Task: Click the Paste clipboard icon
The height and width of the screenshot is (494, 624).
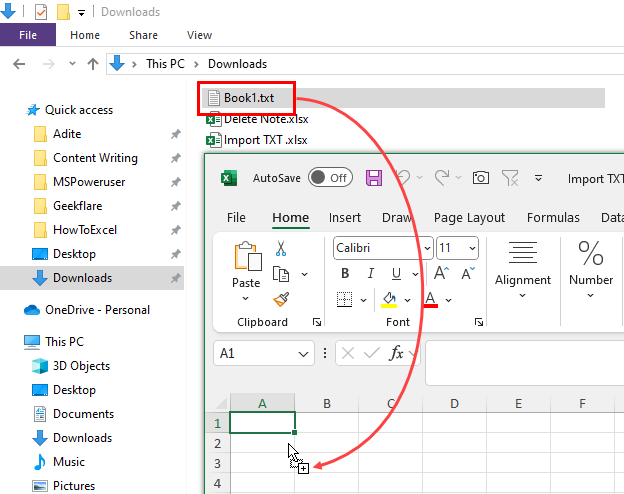Action: (x=248, y=256)
